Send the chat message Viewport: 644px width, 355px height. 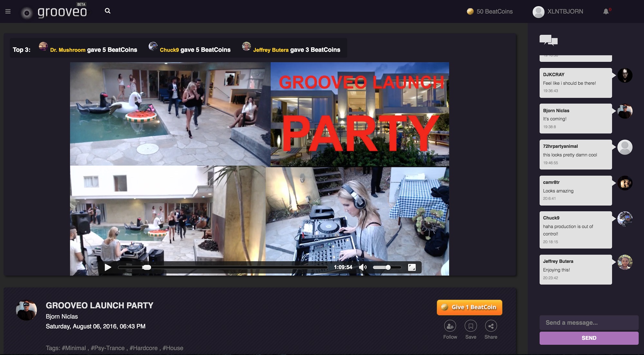[589, 338]
